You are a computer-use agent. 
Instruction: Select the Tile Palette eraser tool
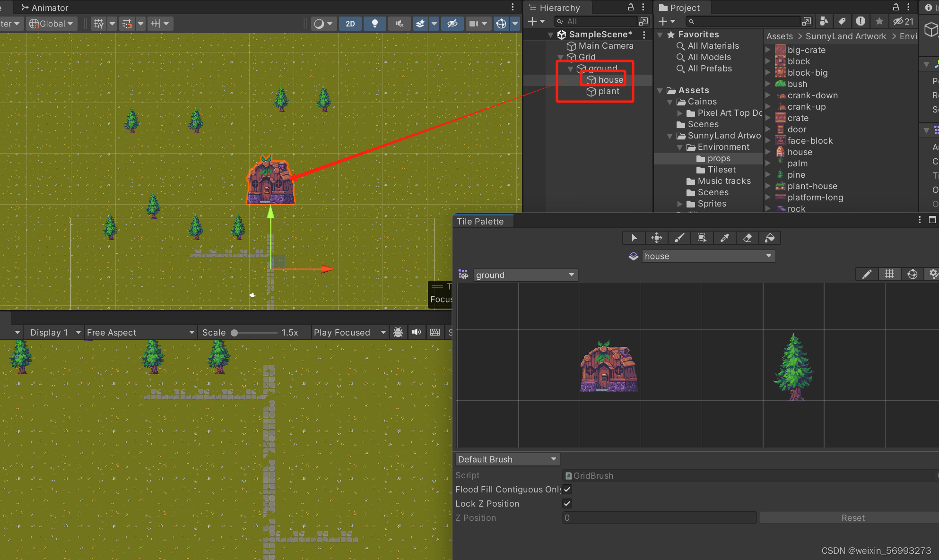(747, 238)
